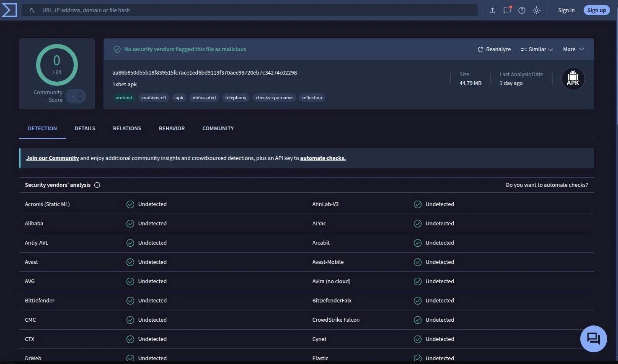Click the reflection tag
This screenshot has height=364, width=618.
tap(312, 98)
